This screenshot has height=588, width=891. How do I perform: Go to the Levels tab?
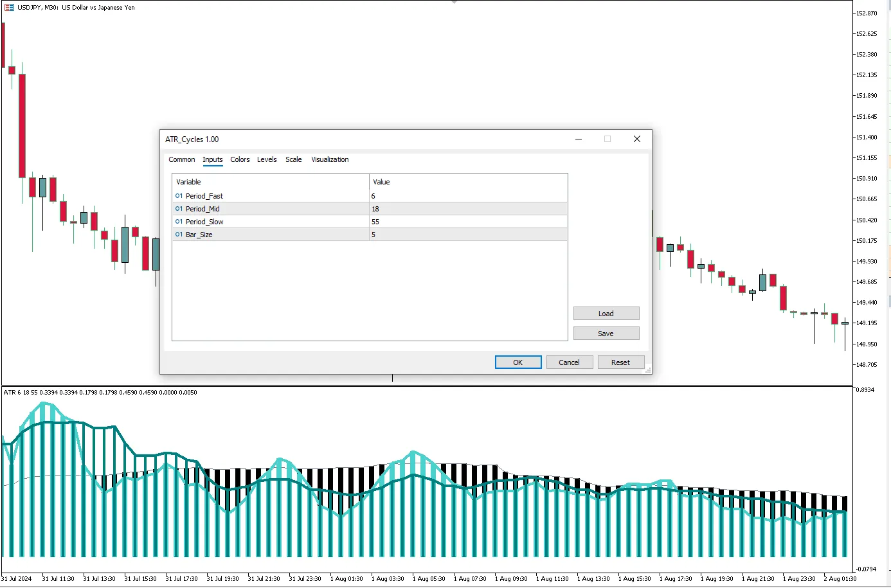(267, 159)
